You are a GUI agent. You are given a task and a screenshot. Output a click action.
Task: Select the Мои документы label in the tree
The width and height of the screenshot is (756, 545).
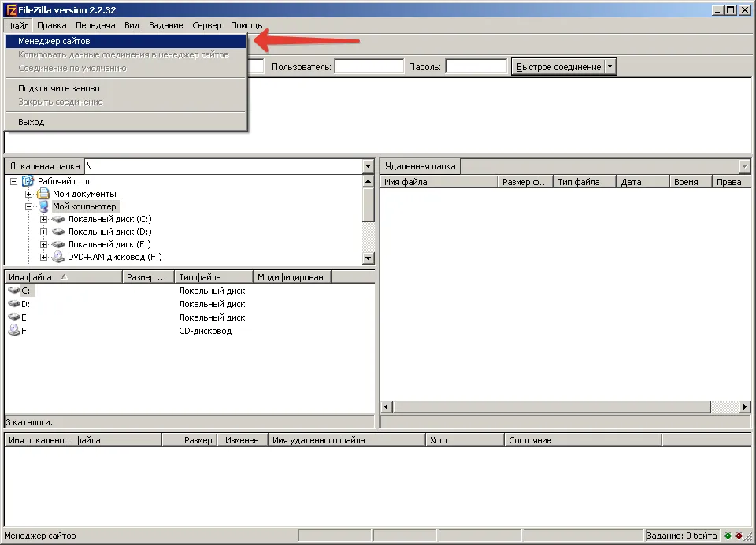pos(84,194)
